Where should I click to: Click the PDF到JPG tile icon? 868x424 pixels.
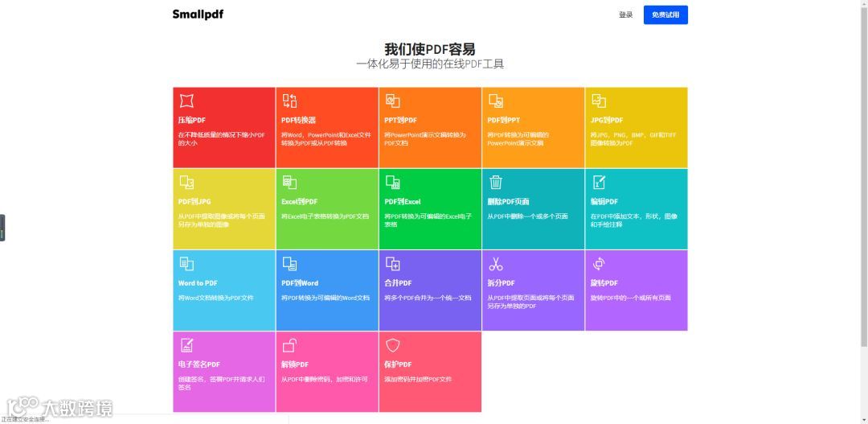click(x=186, y=183)
